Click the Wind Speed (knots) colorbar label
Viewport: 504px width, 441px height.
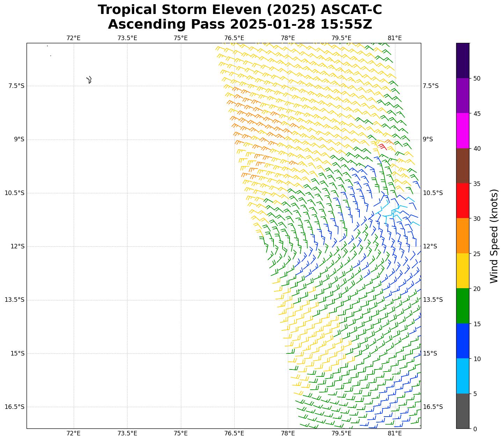tap(494, 236)
